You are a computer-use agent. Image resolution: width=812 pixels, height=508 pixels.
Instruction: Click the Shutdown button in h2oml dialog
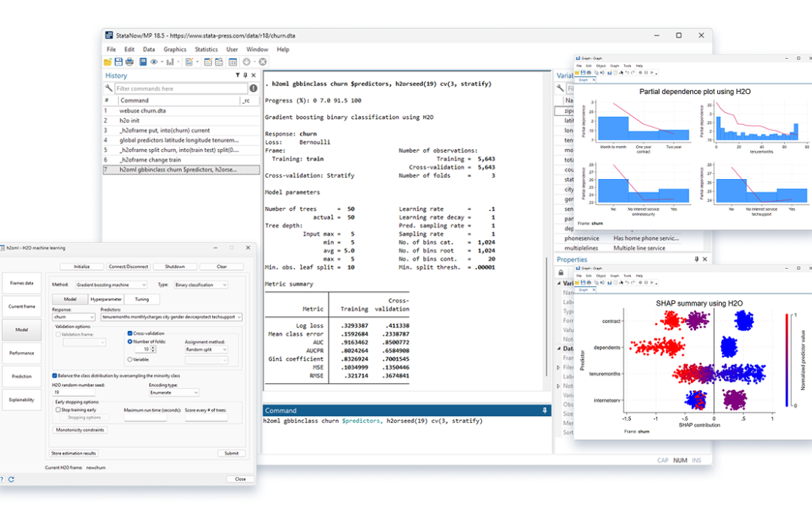click(175, 266)
